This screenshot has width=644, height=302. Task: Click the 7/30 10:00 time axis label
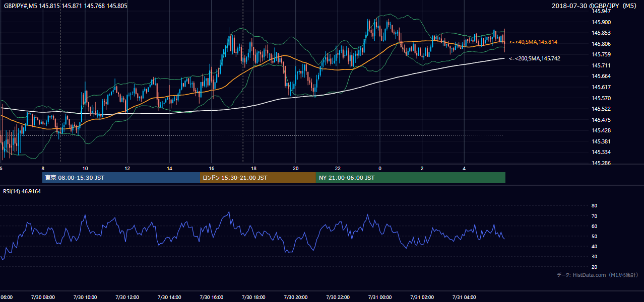tap(85, 297)
